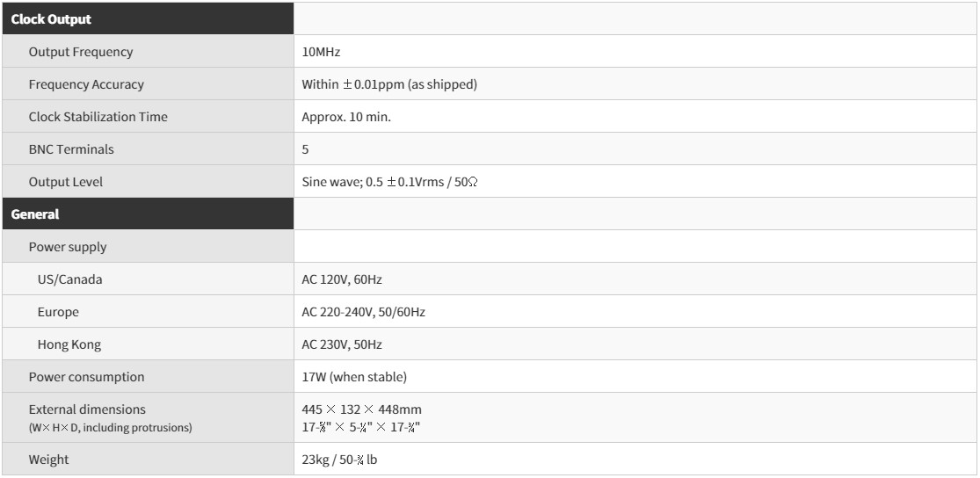This screenshot has width=980, height=478.
Task: Click the BNC Terminals row label
Action: (71, 149)
